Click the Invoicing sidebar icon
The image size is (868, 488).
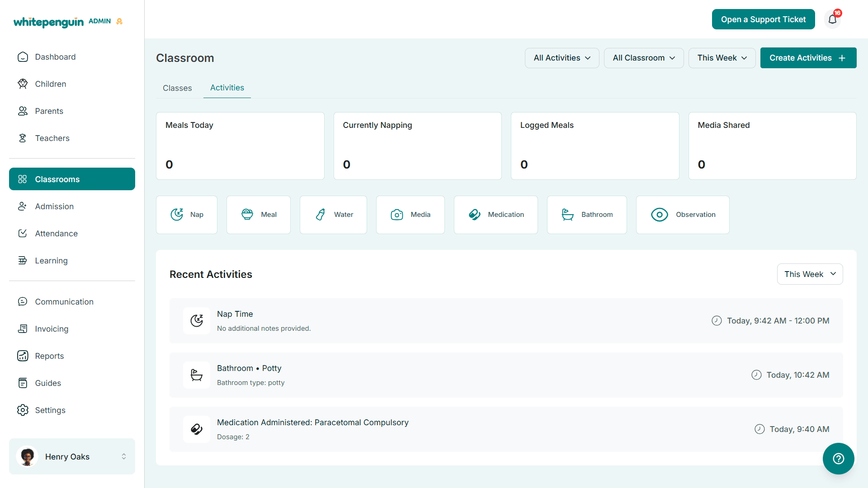pyautogui.click(x=23, y=329)
